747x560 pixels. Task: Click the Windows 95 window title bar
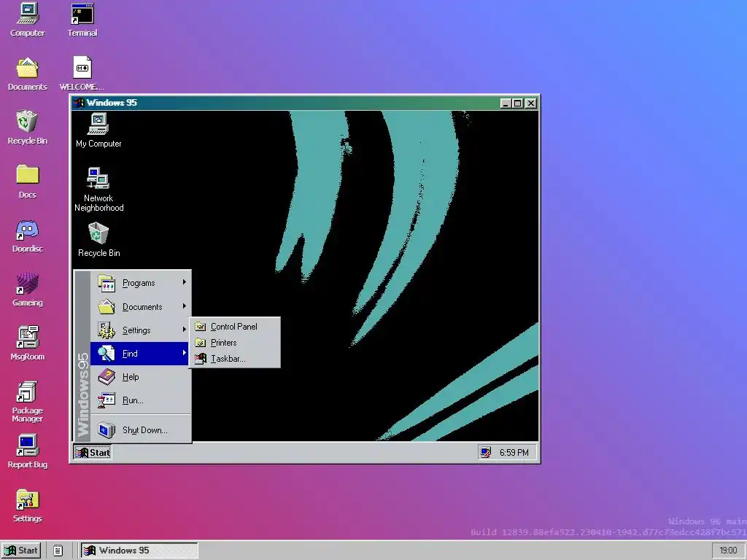tap(305, 103)
